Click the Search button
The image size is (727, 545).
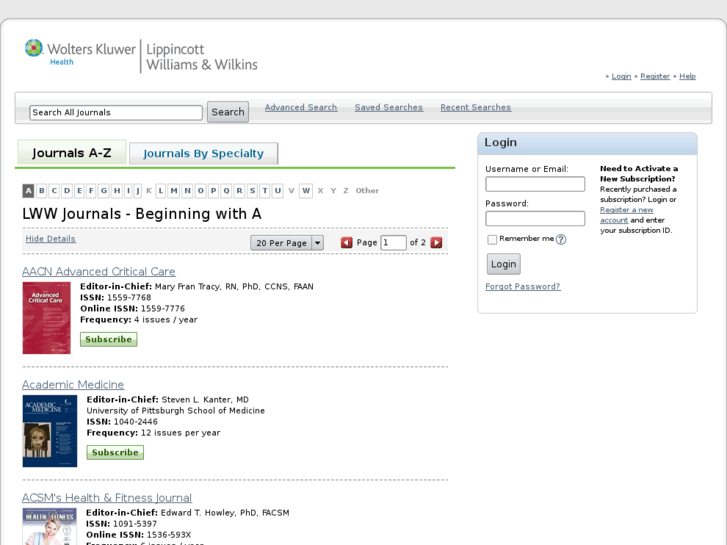click(x=228, y=112)
